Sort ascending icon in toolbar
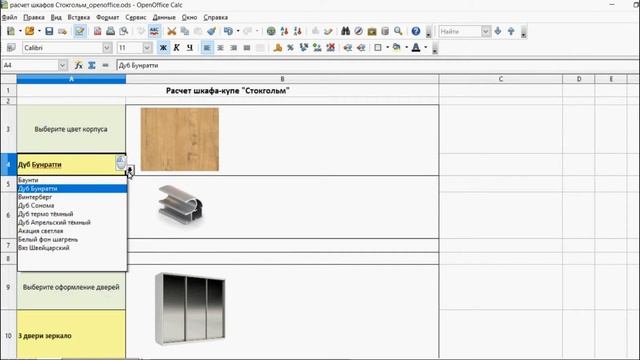The image size is (640, 360). coord(284,31)
